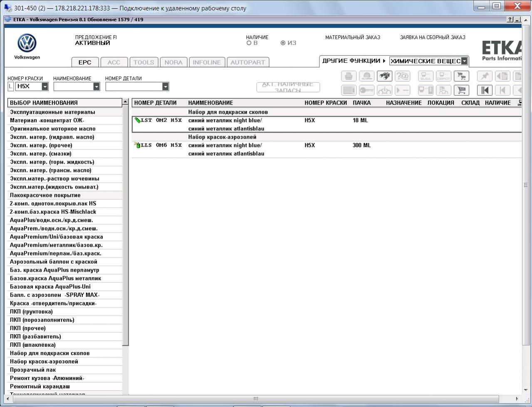Click the double shopping carts icon

coord(461,76)
